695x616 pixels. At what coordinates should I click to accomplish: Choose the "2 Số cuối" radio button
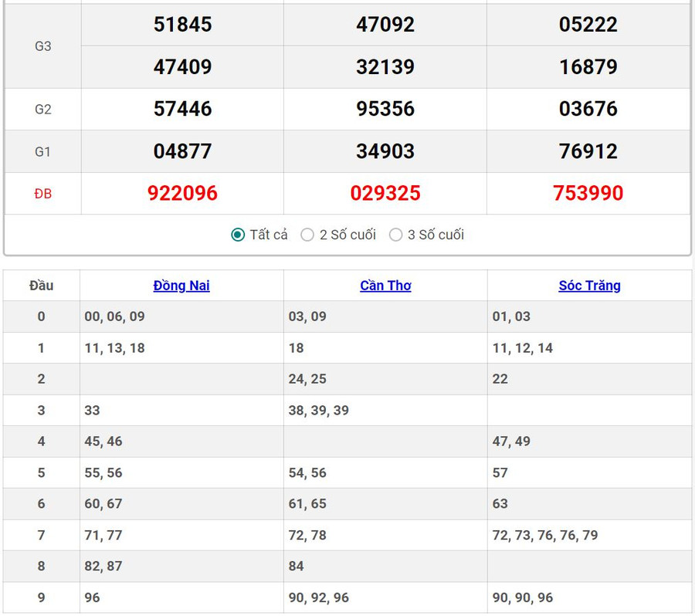(x=307, y=235)
